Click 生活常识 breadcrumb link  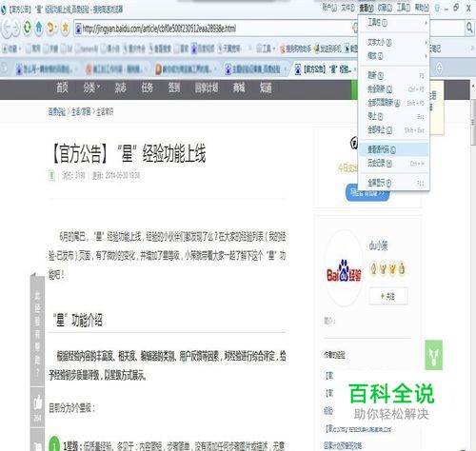pyautogui.click(x=105, y=111)
